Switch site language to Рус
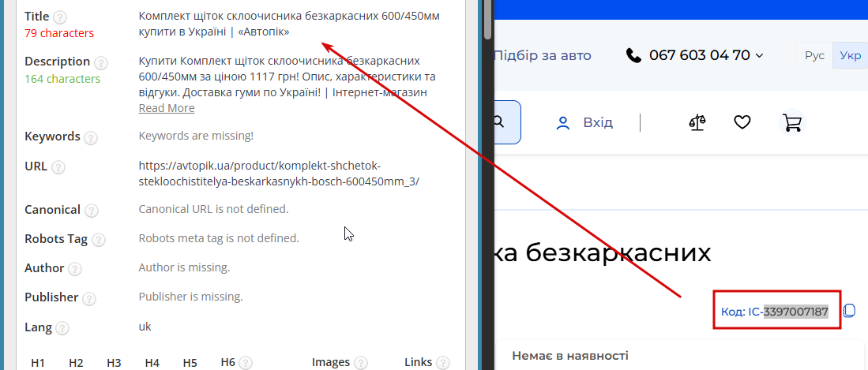 (814, 56)
